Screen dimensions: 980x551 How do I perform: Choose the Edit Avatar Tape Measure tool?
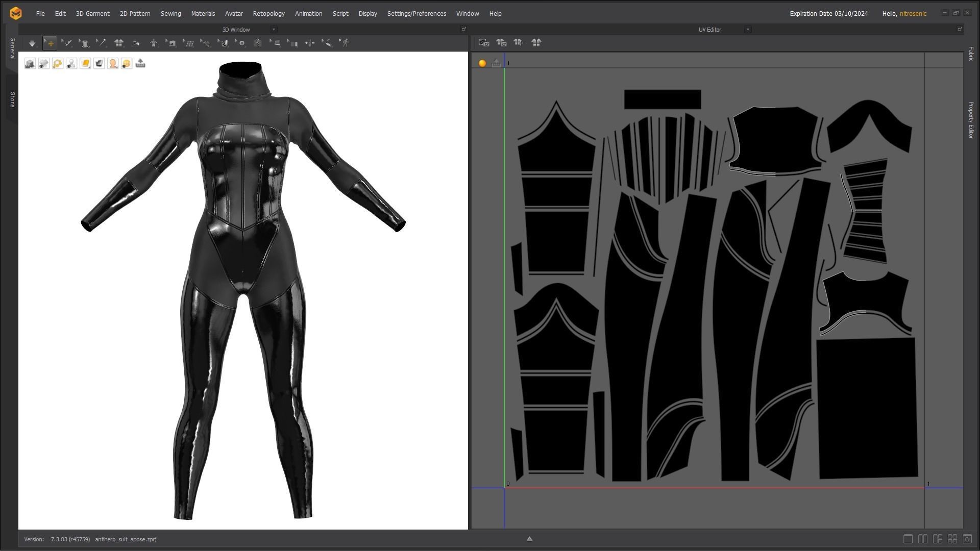tap(206, 43)
